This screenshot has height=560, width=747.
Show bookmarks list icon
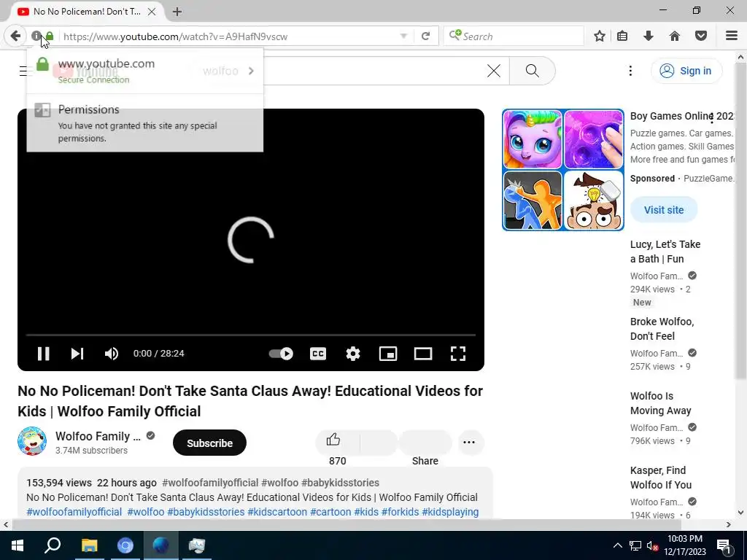click(622, 36)
